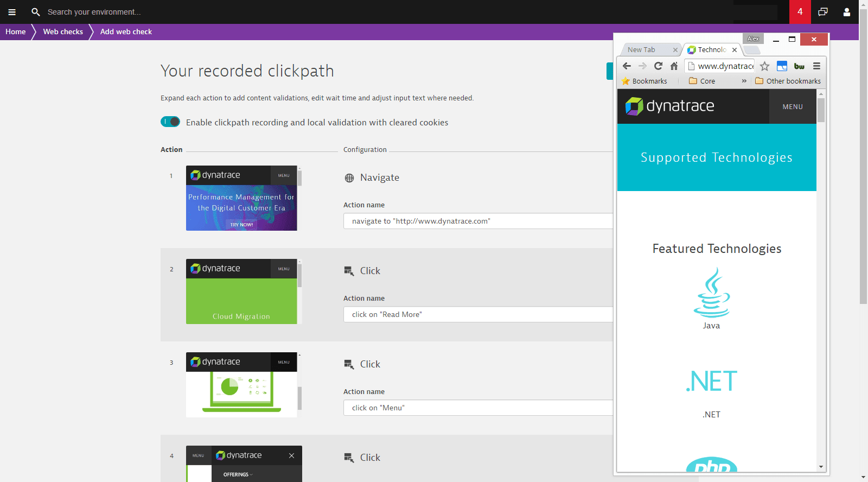Go to Web checks breadcrumb
Image resolution: width=868 pixels, height=482 pixels.
click(x=63, y=31)
